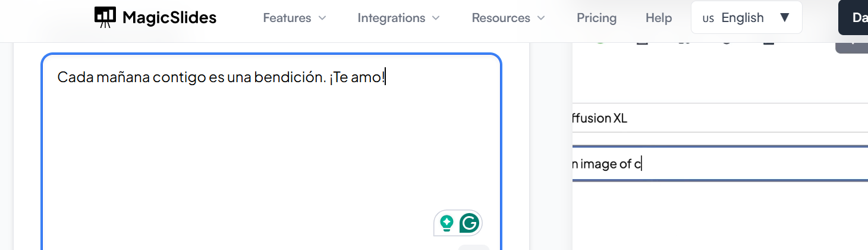Click the MagicSlides presentation board logo icon
The height and width of the screenshot is (250, 868).
[105, 18]
